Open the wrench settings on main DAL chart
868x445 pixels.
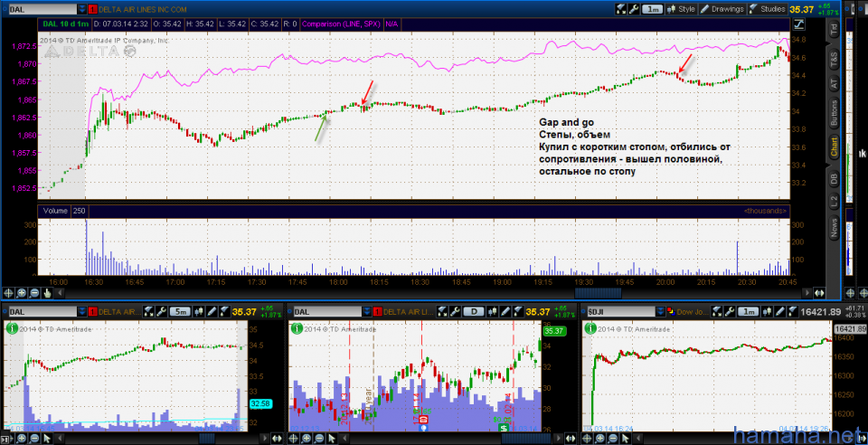point(634,9)
